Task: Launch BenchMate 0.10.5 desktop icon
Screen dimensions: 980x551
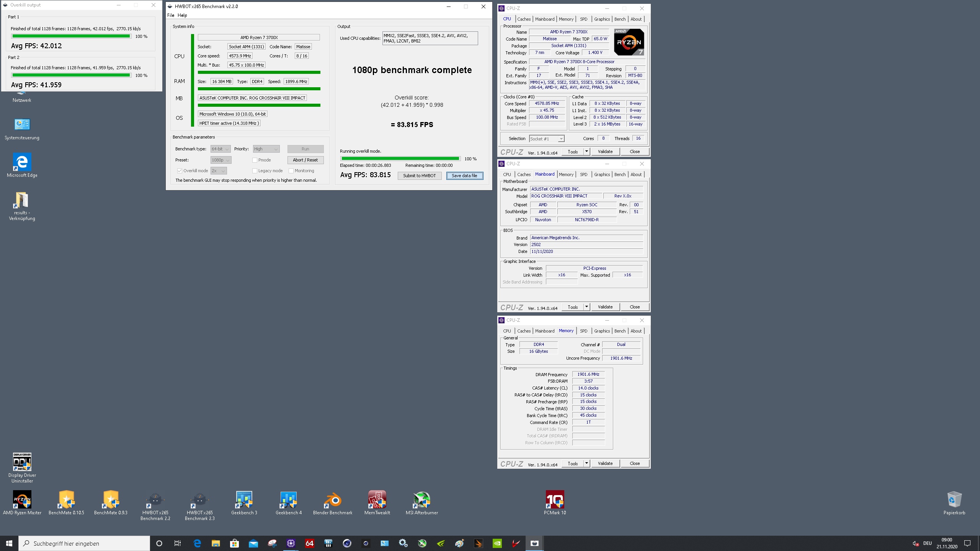Action: click(66, 502)
